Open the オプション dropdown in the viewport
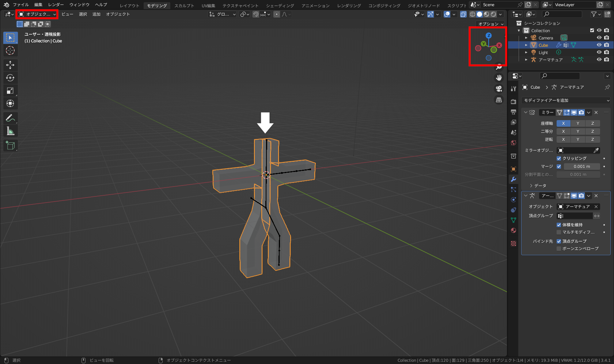The image size is (614, 364). pos(491,24)
